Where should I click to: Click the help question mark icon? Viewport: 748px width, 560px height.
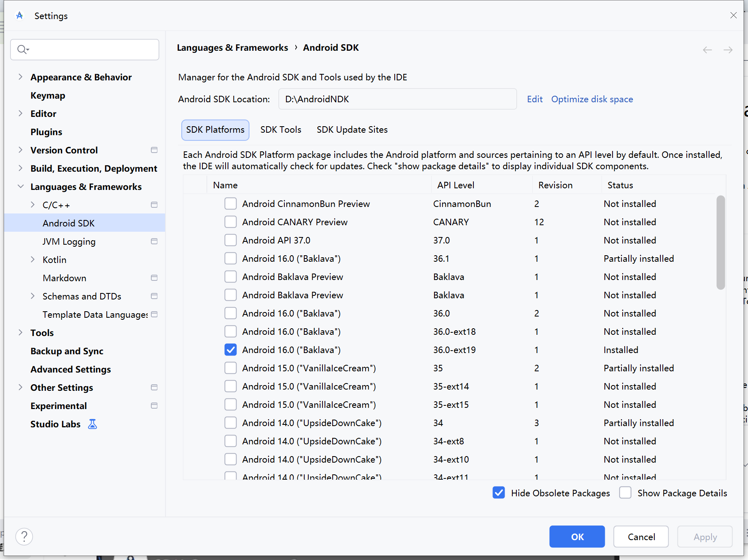pos(24,536)
